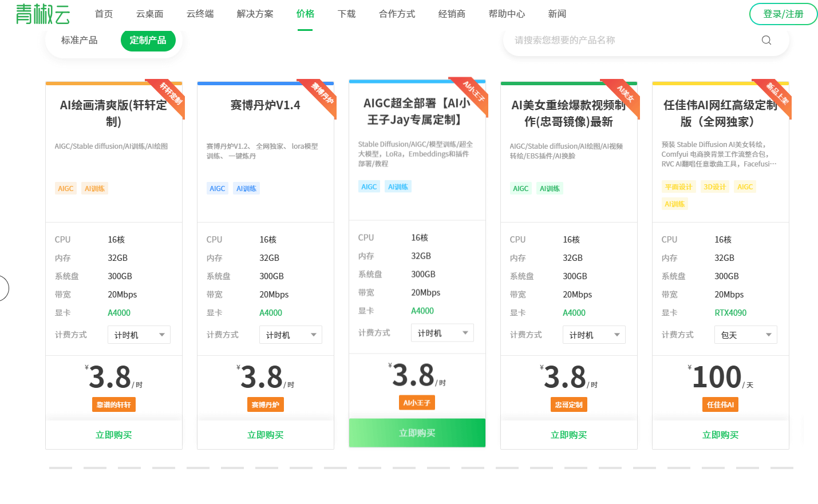This screenshot has height=504, width=818.
Task: Click the 任佳伟AI badge
Action: click(x=721, y=404)
